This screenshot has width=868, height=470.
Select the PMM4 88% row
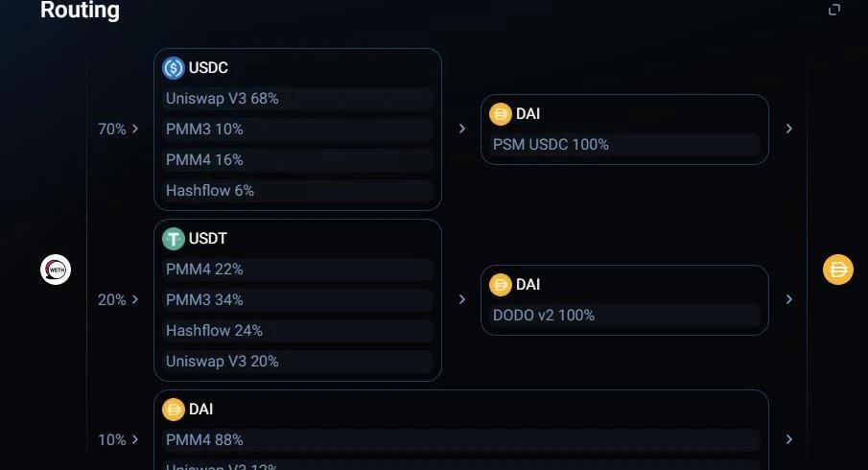click(461, 440)
